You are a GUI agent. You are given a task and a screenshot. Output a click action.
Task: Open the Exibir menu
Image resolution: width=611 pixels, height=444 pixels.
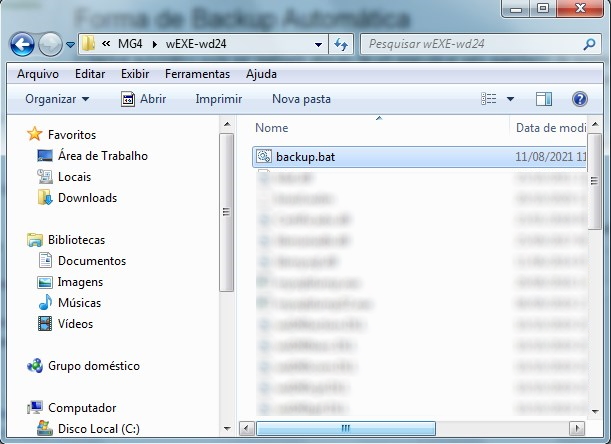(135, 74)
